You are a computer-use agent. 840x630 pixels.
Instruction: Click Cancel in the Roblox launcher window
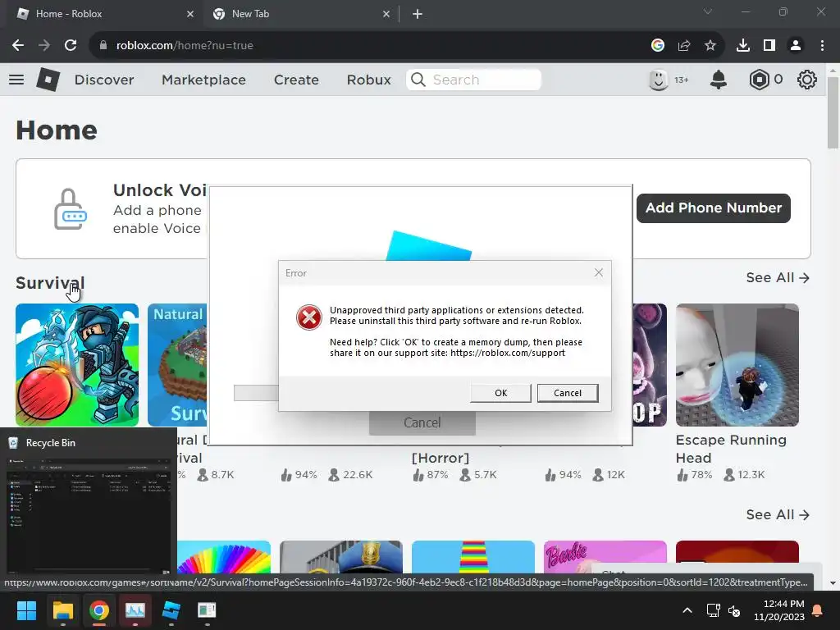point(422,422)
